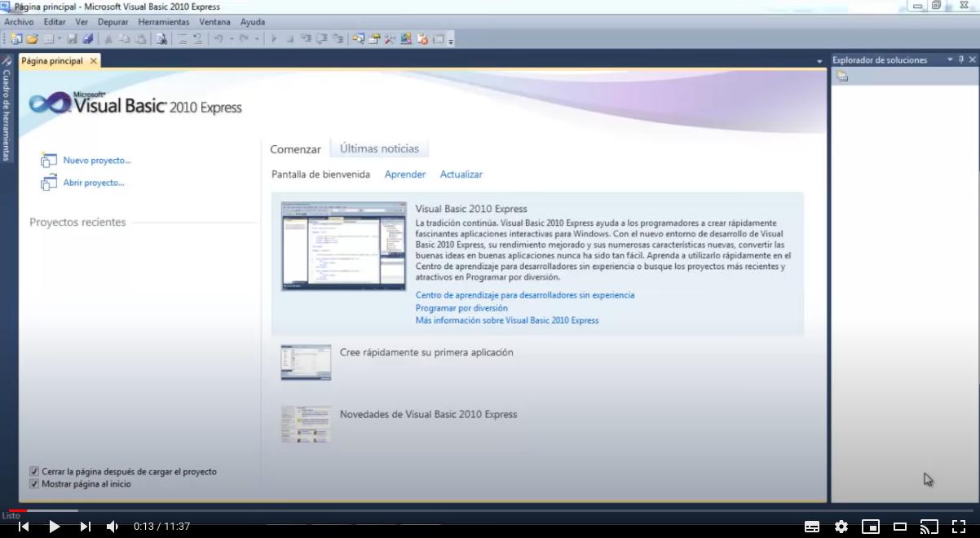Click the Open File folder toolbar icon
980x538 pixels.
pos(32,38)
